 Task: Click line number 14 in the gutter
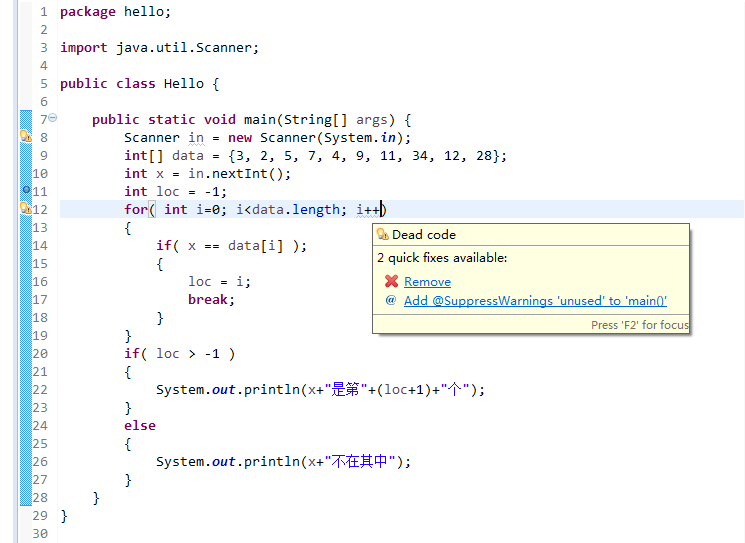(x=40, y=246)
